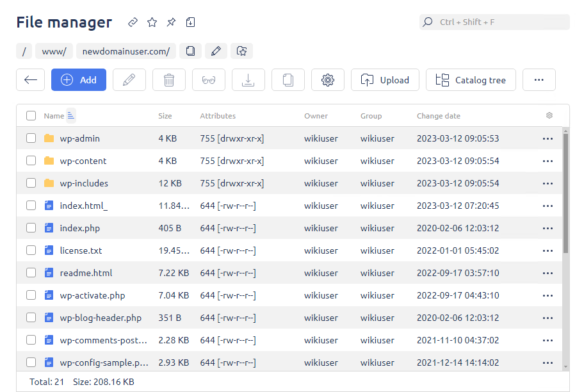Click the wp-content folder icon

pos(49,161)
